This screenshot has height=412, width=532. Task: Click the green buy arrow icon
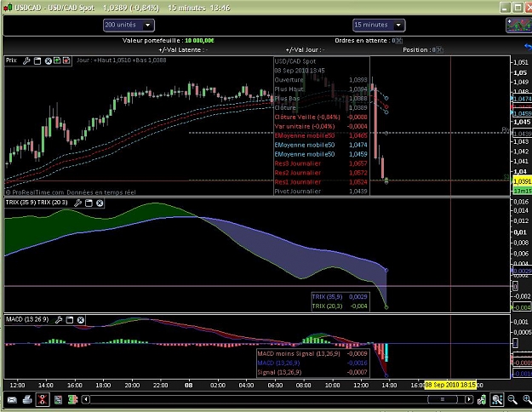tap(57, 60)
